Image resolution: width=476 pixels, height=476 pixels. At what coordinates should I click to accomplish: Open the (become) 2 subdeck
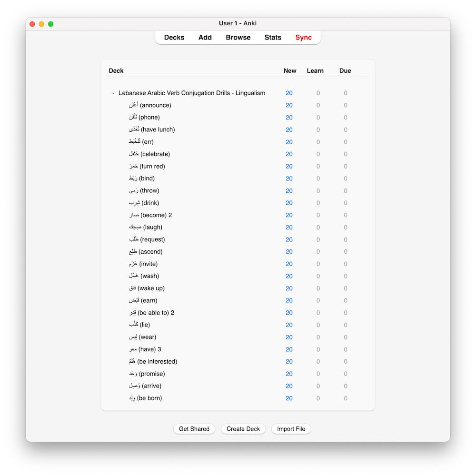click(150, 215)
